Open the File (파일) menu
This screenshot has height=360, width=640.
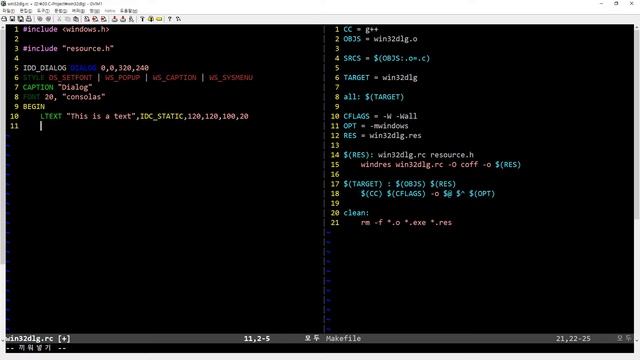pyautogui.click(x=9, y=11)
